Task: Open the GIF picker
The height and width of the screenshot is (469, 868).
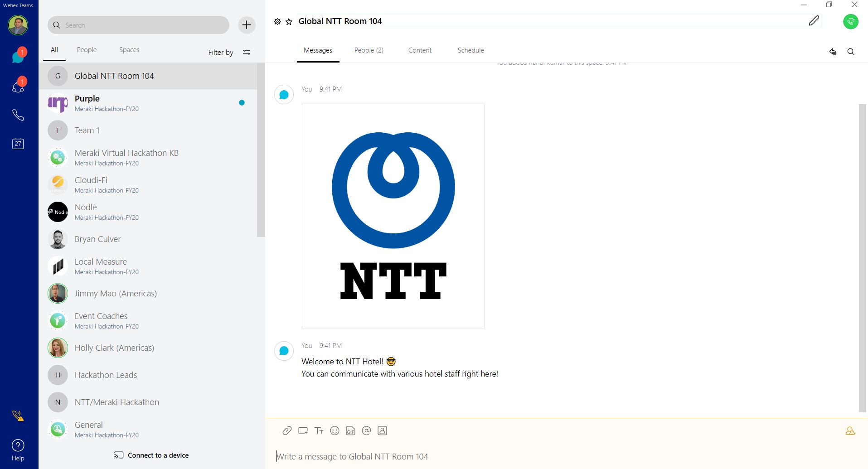Action: [x=350, y=431]
